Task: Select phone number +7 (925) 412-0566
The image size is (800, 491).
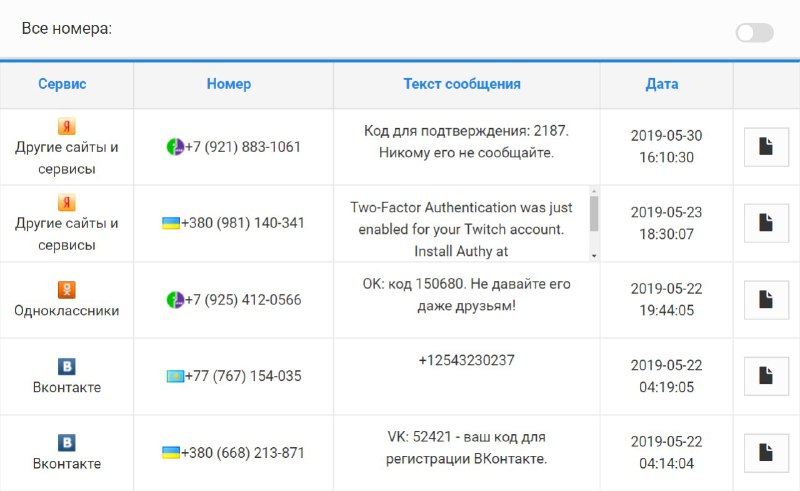Action: pos(243,300)
